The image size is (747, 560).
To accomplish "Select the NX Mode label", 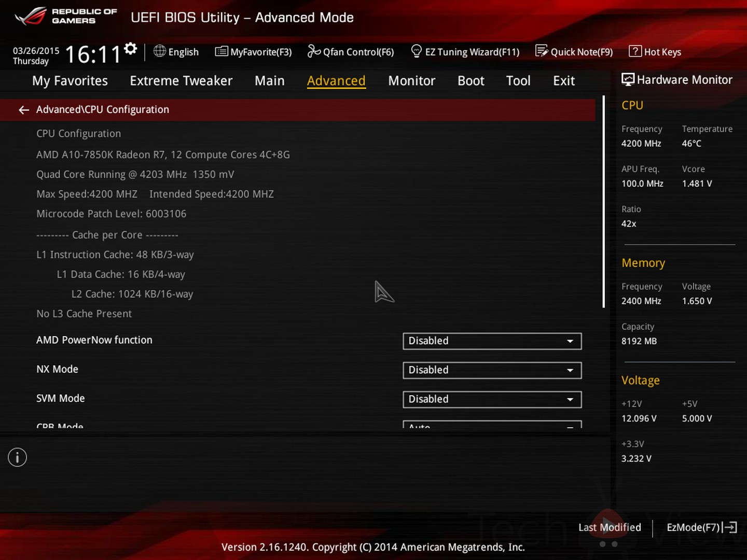I will coord(57,369).
